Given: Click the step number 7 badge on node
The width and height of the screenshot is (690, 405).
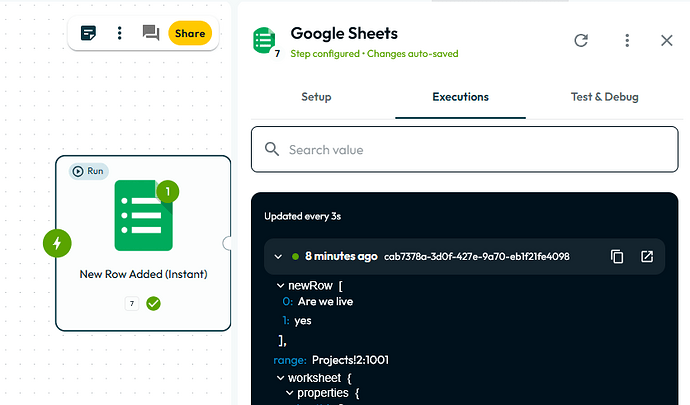Looking at the screenshot, I should coord(132,303).
